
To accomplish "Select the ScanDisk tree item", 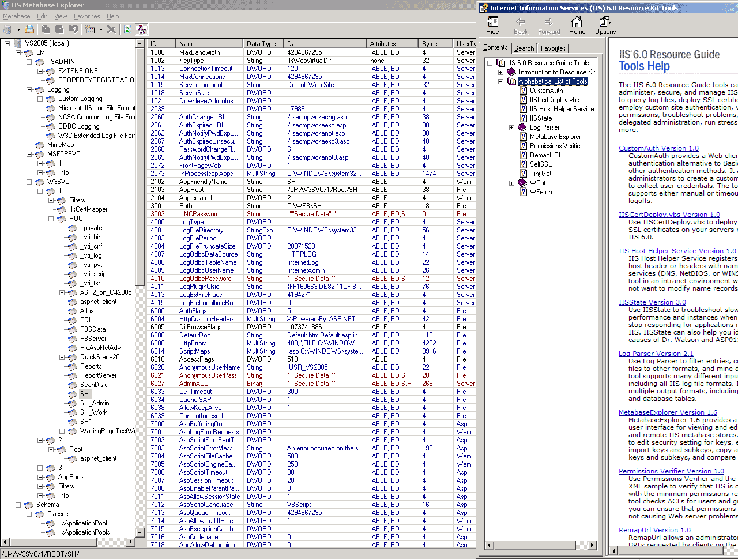I will coord(93,385).
